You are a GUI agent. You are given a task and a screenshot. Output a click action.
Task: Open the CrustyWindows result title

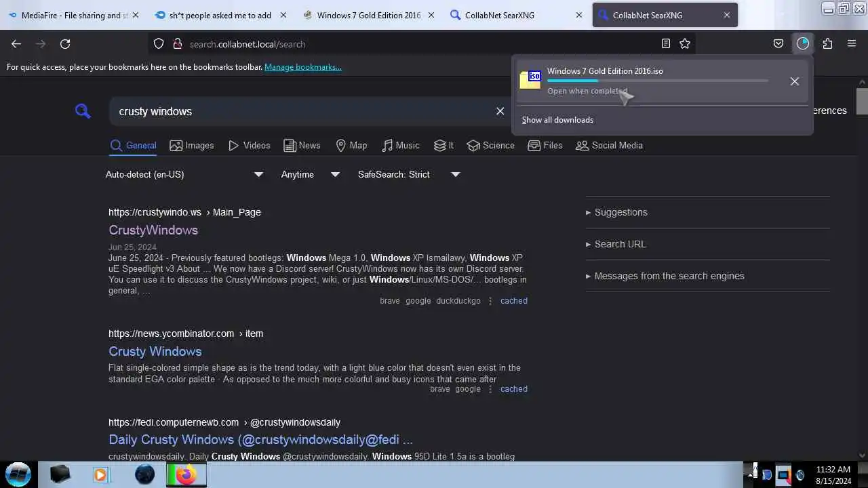[153, 230]
